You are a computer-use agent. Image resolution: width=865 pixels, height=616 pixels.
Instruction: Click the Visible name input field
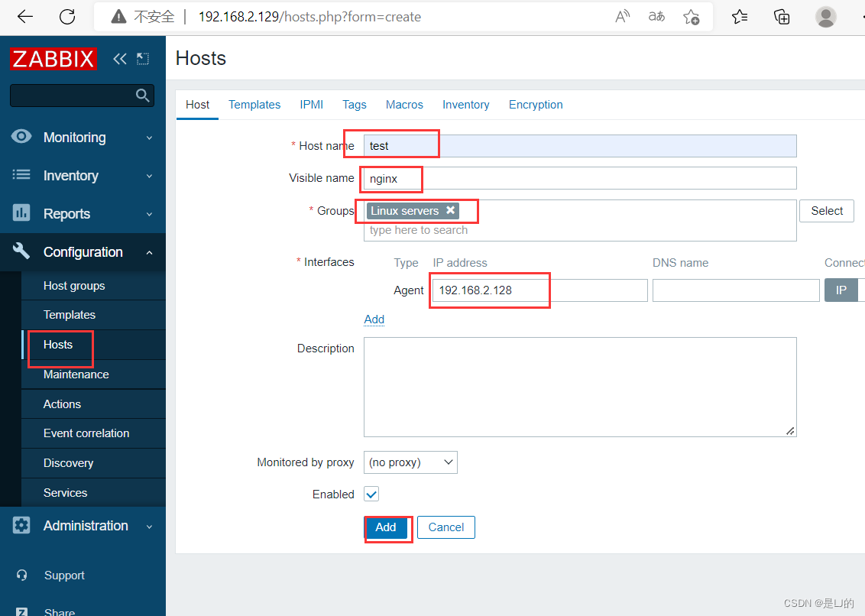(580, 178)
